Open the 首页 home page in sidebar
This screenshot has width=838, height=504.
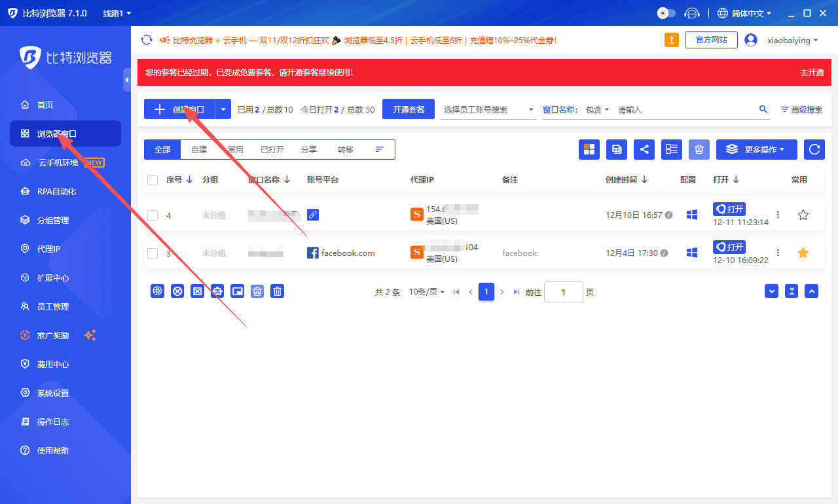pos(45,105)
